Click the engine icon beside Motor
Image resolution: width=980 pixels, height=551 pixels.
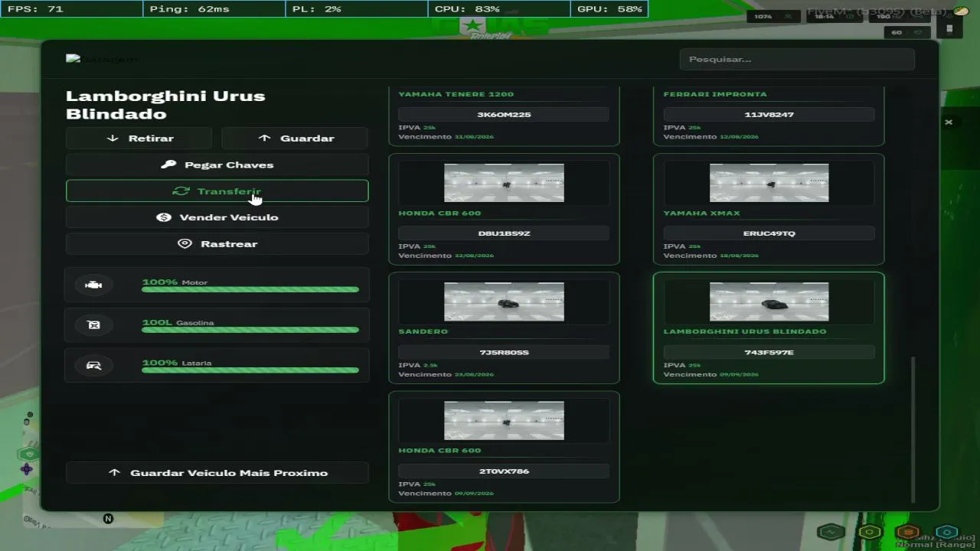pos(93,285)
